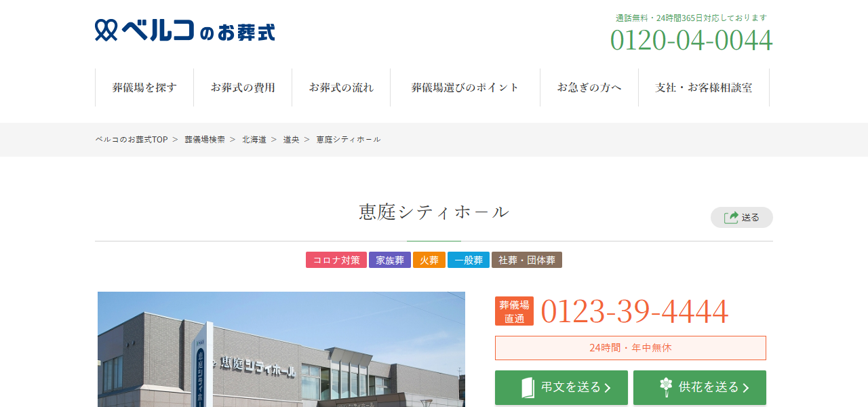Image resolution: width=868 pixels, height=407 pixels.
Task: Open the お急ぎの方へ menu
Action: pyautogui.click(x=589, y=88)
